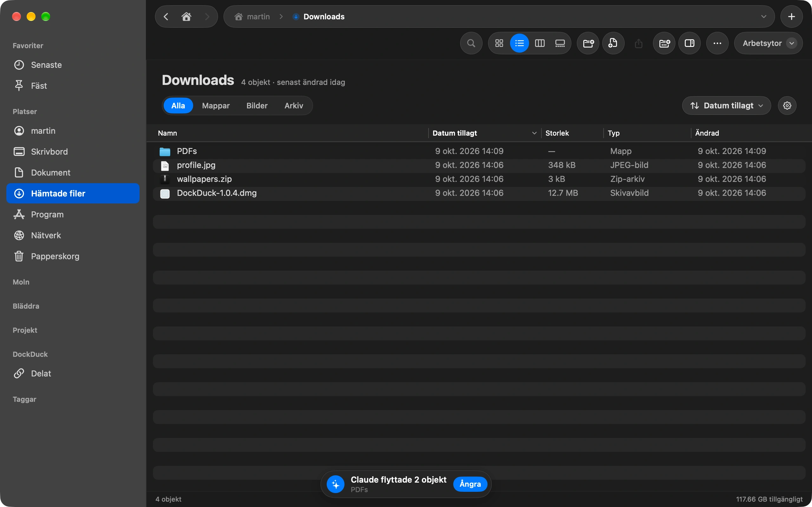The height and width of the screenshot is (507, 812).
Task: Sort by the Storlek column header
Action: [x=557, y=133]
